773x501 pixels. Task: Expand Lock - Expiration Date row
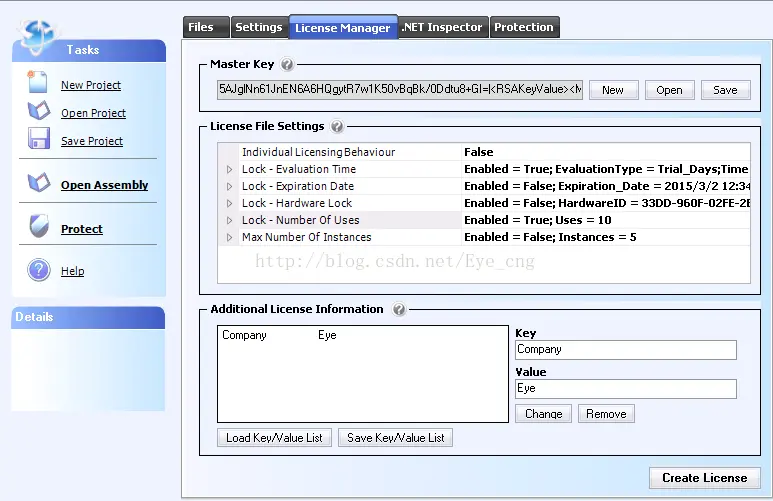click(229, 186)
